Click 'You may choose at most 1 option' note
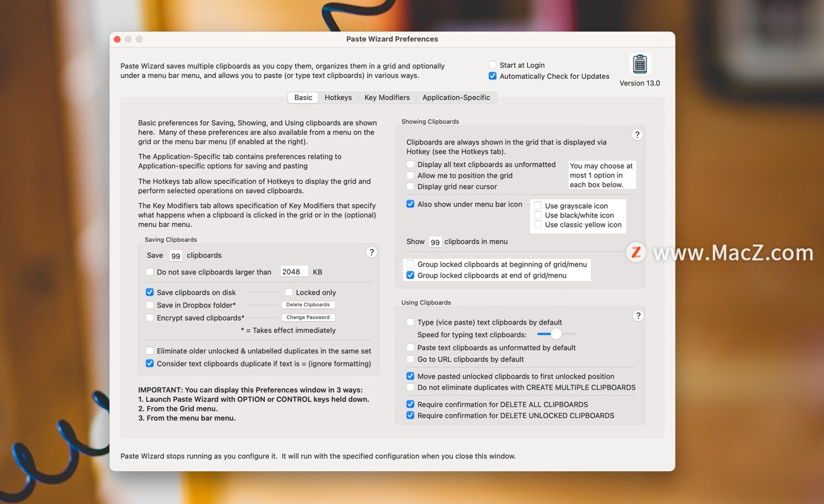The height and width of the screenshot is (504, 824). (x=602, y=175)
